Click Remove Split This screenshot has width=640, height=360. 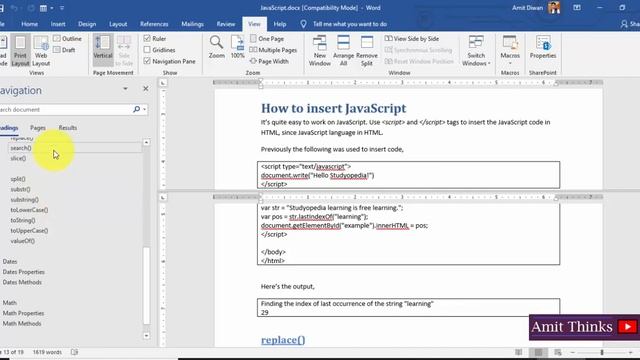[x=367, y=51]
